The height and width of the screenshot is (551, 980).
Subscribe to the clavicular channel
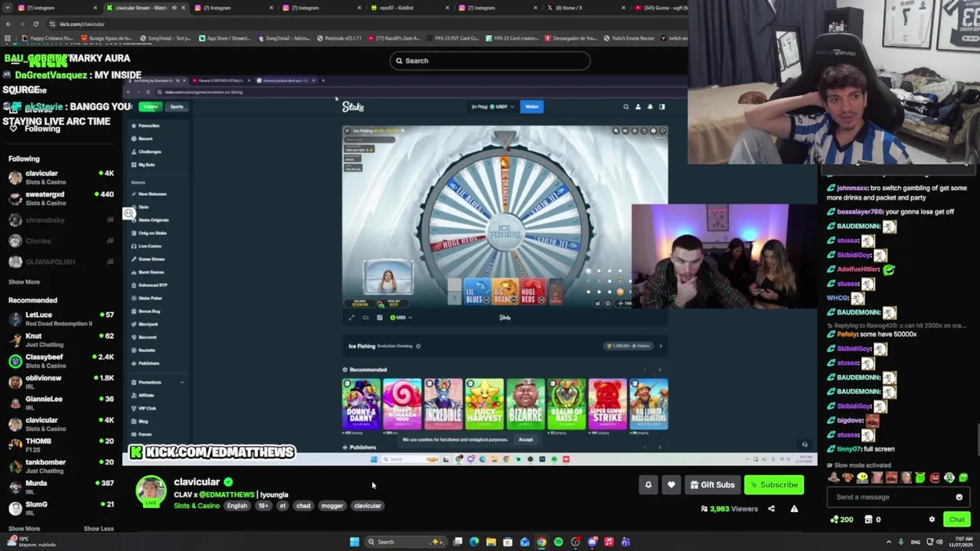tap(774, 484)
